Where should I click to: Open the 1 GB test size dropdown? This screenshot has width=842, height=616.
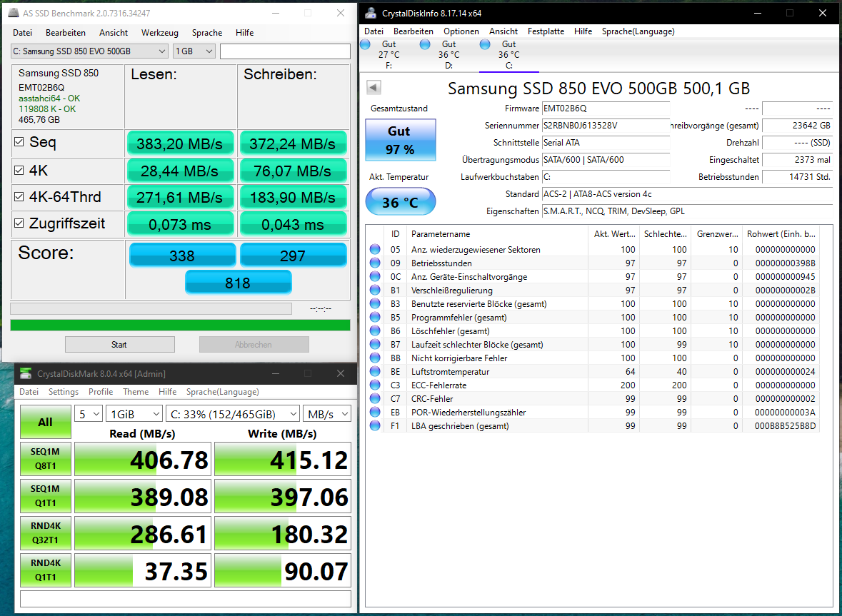coord(194,51)
